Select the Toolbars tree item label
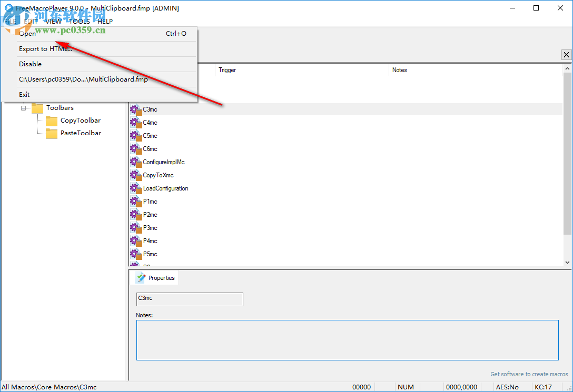This screenshot has width=573, height=392. click(x=60, y=108)
